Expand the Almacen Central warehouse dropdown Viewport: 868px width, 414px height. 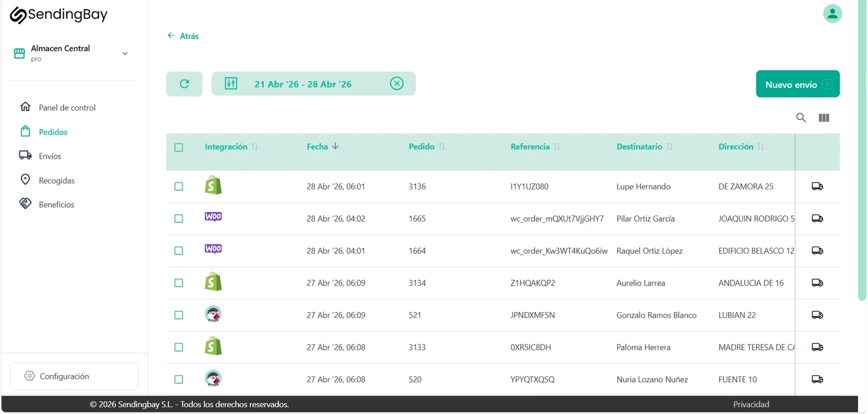(124, 53)
